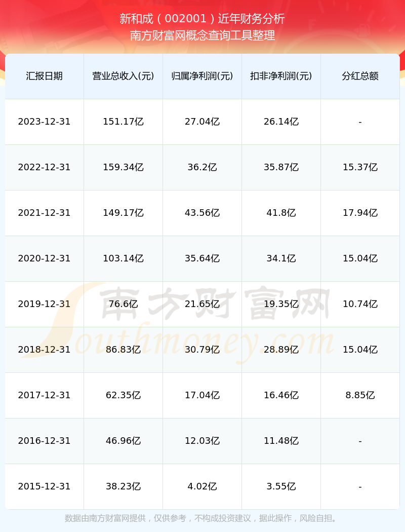Select the 2018-12-31 date cell
Screen dimensions: 405x532
[x=45, y=350]
